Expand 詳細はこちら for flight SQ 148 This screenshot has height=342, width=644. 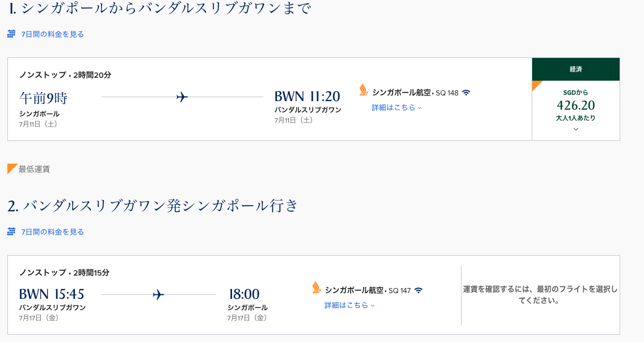tap(397, 107)
